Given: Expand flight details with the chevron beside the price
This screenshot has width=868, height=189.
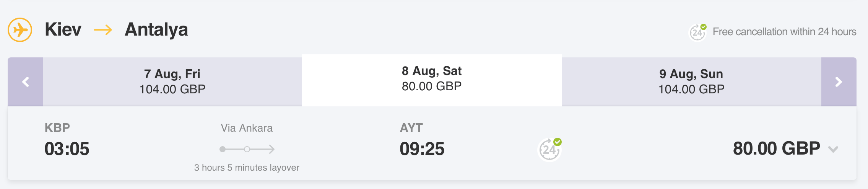Looking at the screenshot, I should point(833,149).
